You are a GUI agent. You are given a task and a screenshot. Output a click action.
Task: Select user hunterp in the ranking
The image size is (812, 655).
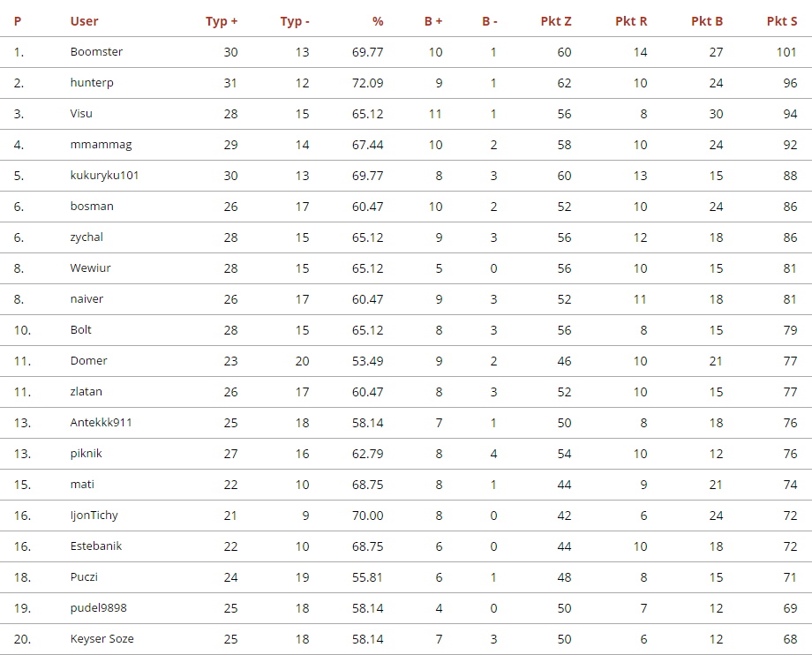pyautogui.click(x=92, y=83)
